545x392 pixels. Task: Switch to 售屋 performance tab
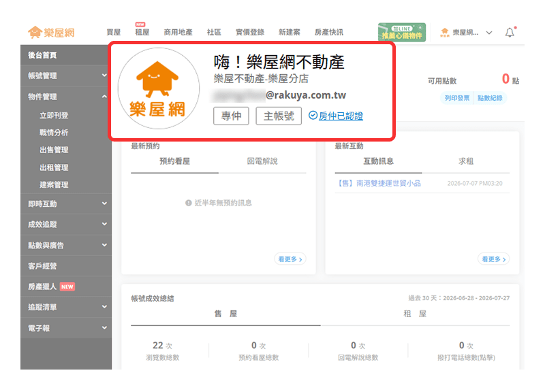[225, 314]
